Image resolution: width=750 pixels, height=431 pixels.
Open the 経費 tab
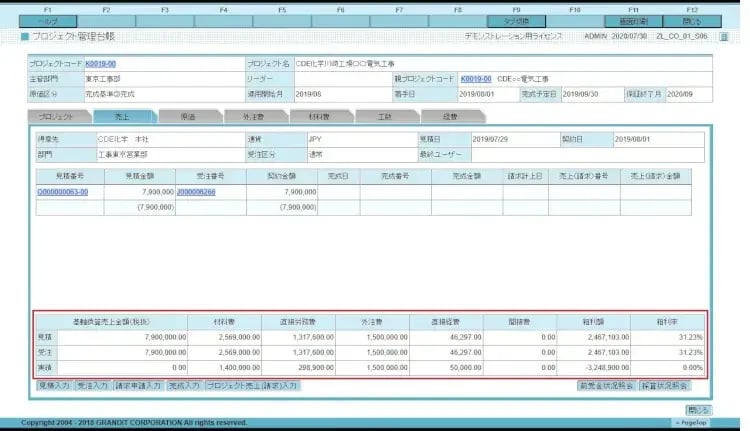pos(450,117)
